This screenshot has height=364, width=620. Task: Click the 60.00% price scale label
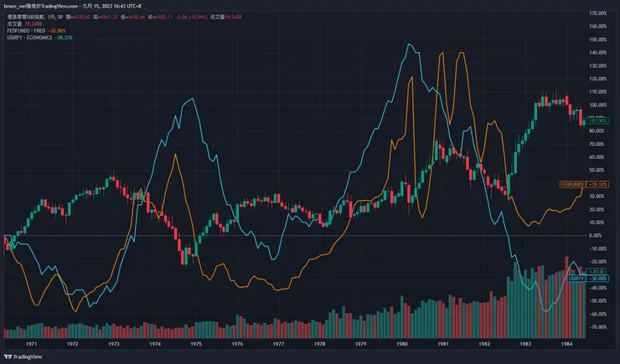597,156
